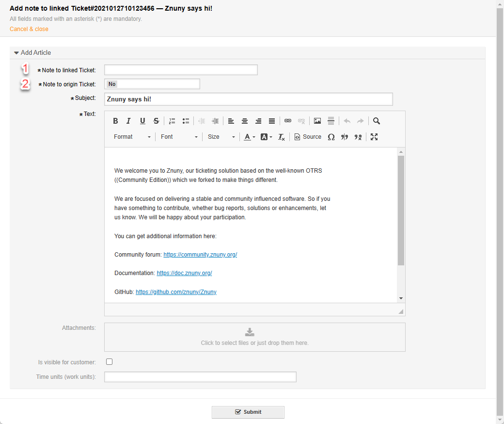Toggle bold formatting in the editor
The image size is (504, 424).
(115, 121)
